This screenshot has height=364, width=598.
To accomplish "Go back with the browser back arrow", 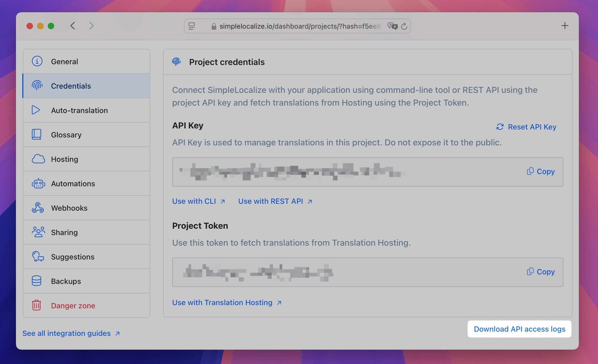I will pos(73,26).
